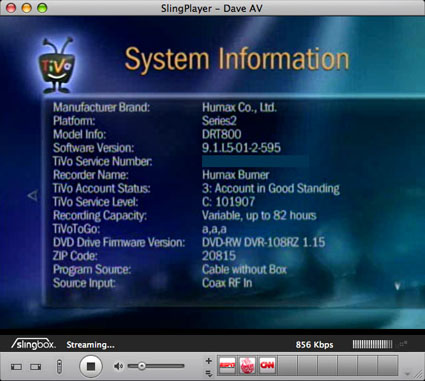
Task: Click the software version 9.1.L5-01-2-595
Action: point(241,148)
